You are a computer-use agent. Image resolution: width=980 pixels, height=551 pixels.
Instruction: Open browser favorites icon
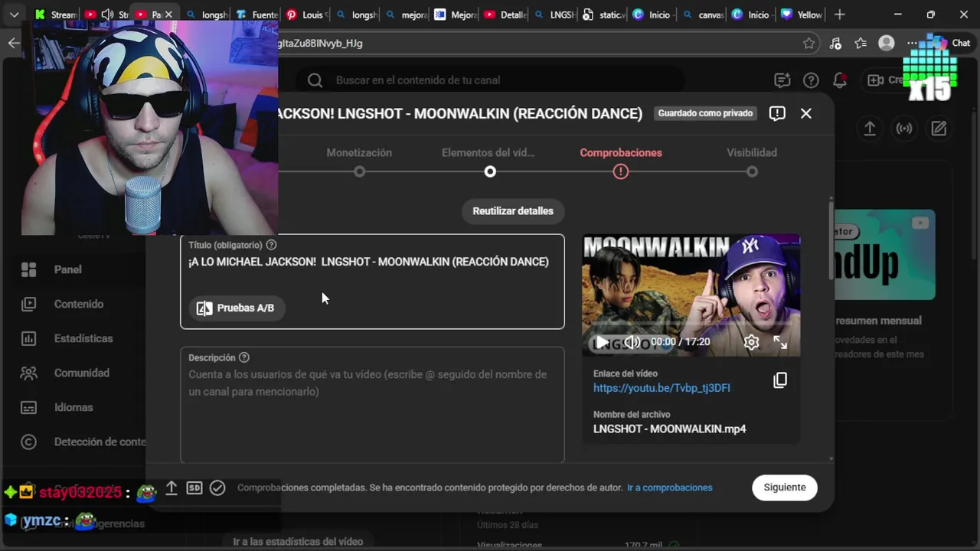point(861,44)
